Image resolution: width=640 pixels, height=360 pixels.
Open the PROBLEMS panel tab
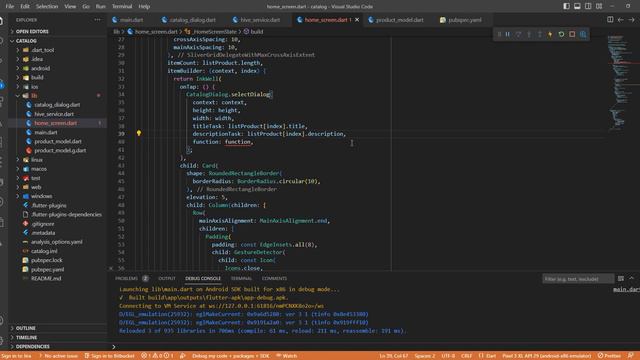pyautogui.click(x=127, y=278)
